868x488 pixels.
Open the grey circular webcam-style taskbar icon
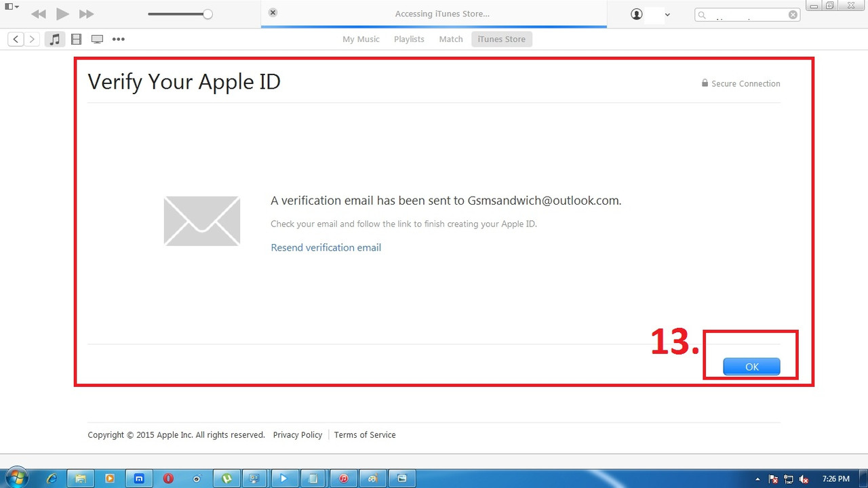197,479
